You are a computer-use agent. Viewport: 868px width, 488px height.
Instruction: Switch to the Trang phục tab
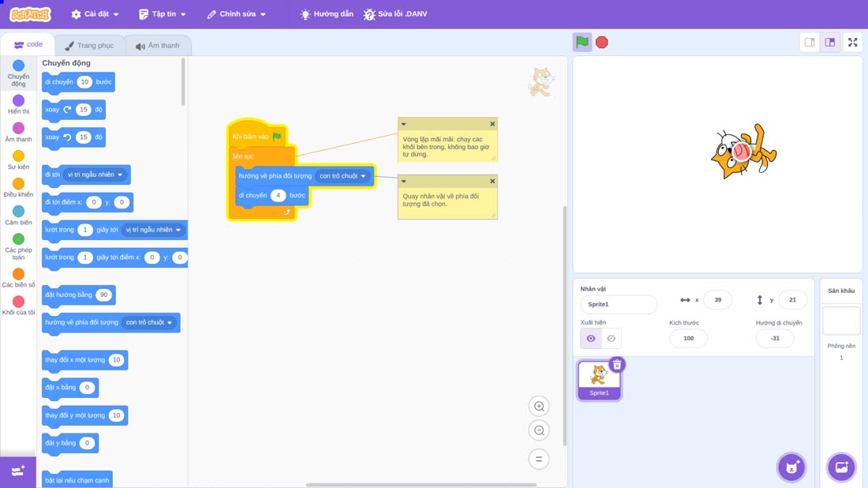click(x=89, y=46)
